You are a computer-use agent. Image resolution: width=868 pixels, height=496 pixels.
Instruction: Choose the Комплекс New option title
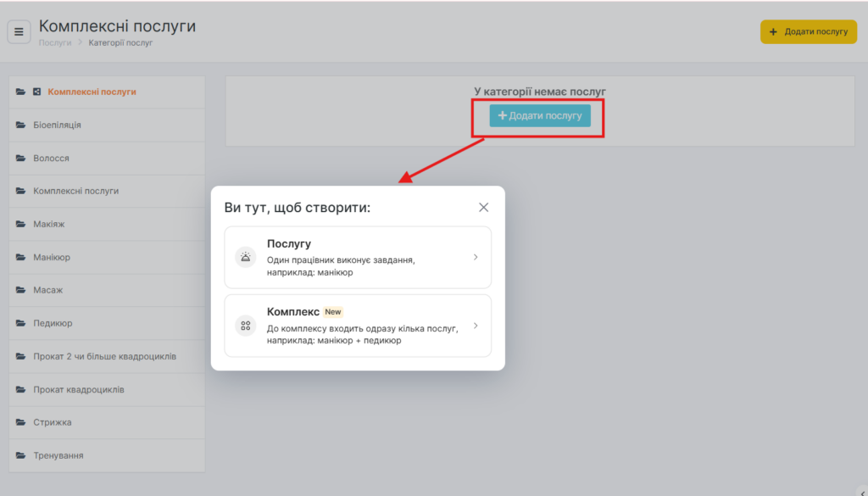(x=293, y=312)
